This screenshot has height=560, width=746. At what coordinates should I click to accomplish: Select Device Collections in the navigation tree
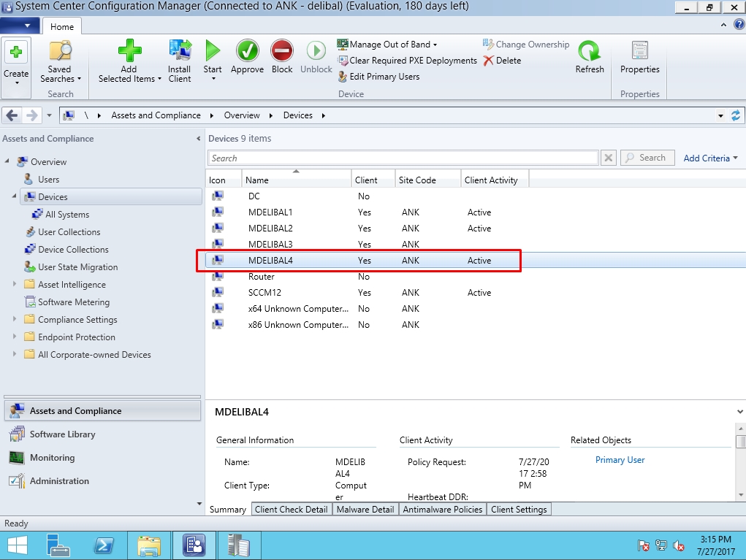coord(73,249)
